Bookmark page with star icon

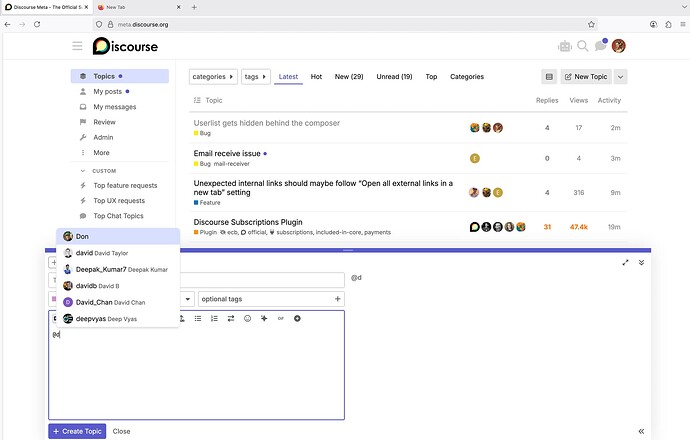click(x=591, y=24)
